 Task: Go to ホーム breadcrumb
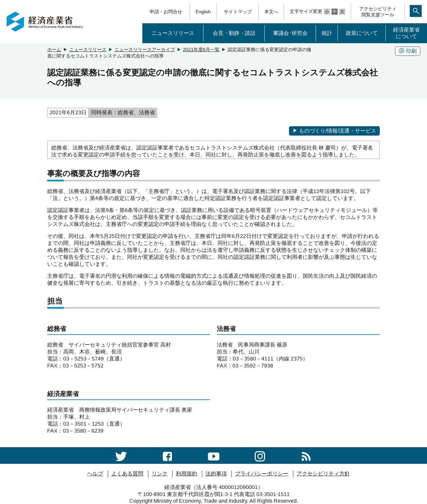(x=54, y=50)
